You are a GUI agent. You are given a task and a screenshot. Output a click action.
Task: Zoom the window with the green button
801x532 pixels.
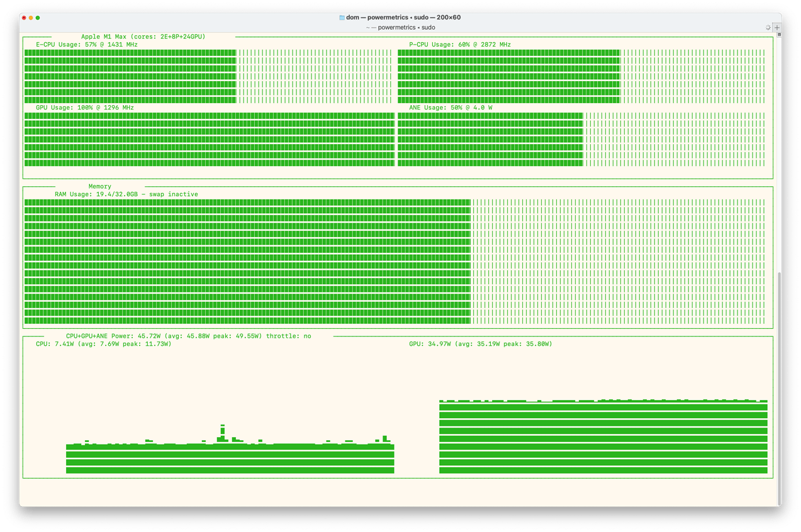point(38,18)
